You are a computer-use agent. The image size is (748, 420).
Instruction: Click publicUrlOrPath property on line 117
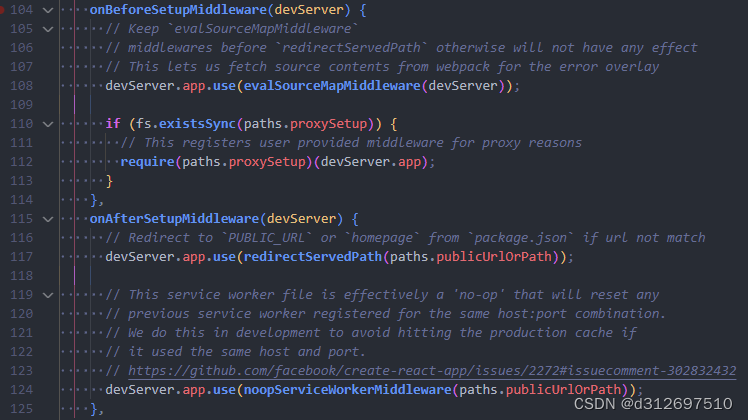(x=494, y=257)
